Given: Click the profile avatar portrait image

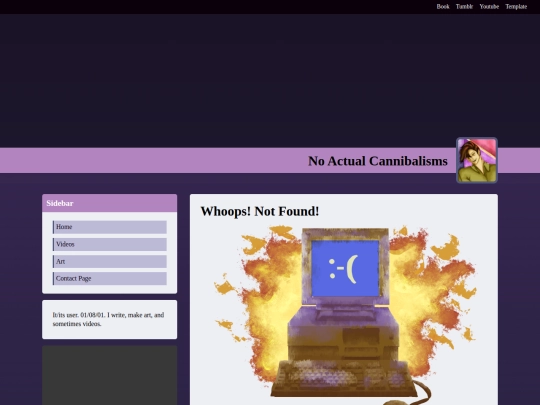Looking at the screenshot, I should [x=477, y=160].
